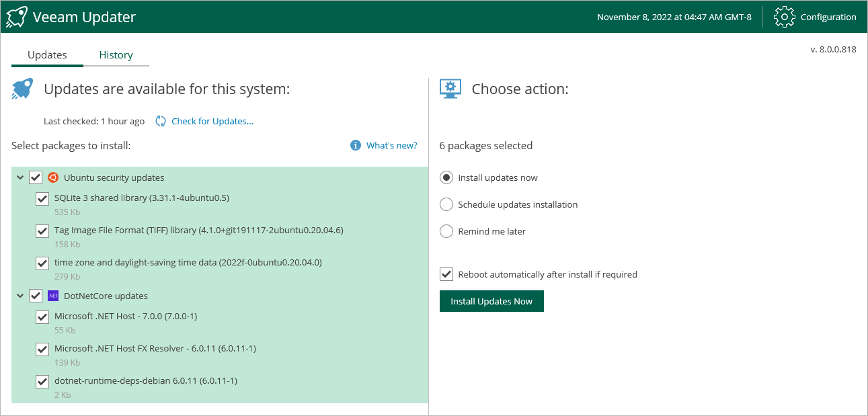Click the blue rocket updates icon
Image resolution: width=868 pixels, height=416 pixels.
click(x=22, y=89)
